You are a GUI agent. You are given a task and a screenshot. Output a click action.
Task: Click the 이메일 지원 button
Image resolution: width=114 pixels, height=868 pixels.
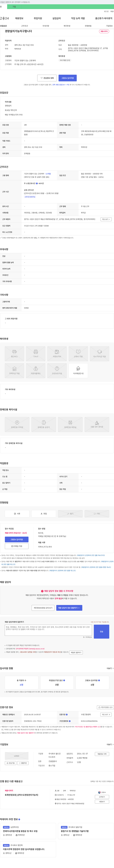click(x=17, y=546)
